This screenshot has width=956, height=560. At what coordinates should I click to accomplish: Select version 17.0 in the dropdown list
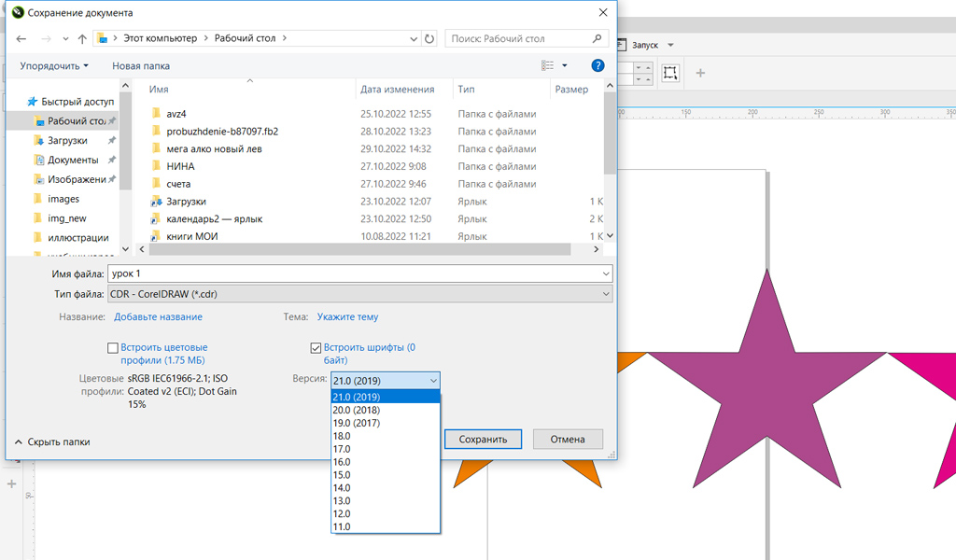click(342, 449)
